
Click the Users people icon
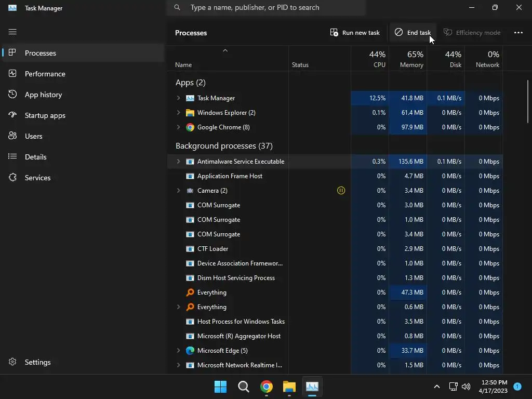[12, 136]
